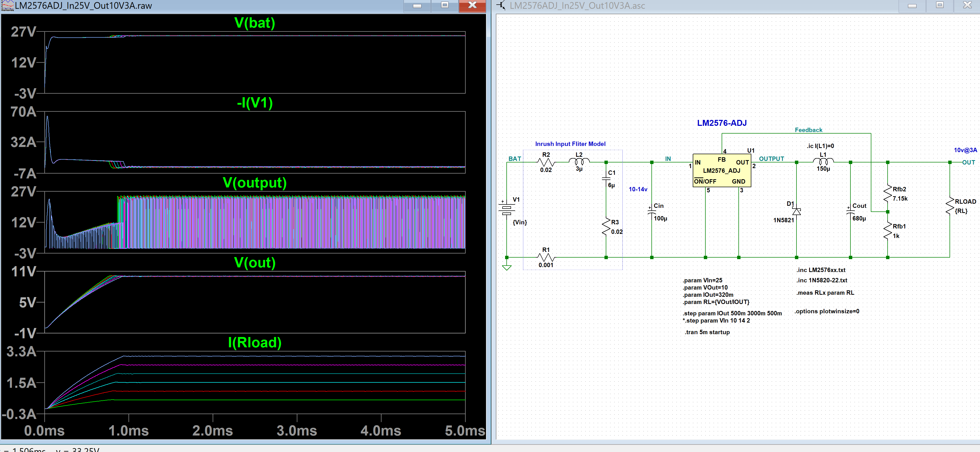Select the RLOAD resistor symbol
This screenshot has height=452, width=980.
click(950, 206)
